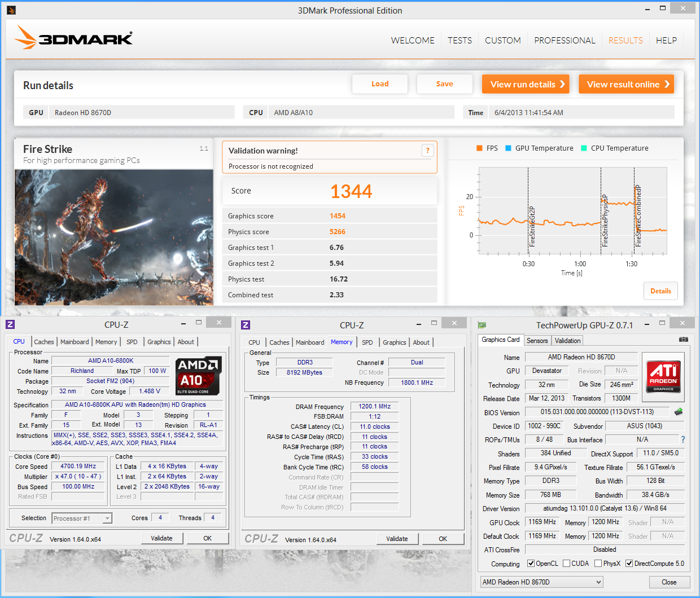Click TechPowerUp GPU-Z title bar icon
The width and height of the screenshot is (700, 598).
482,325
